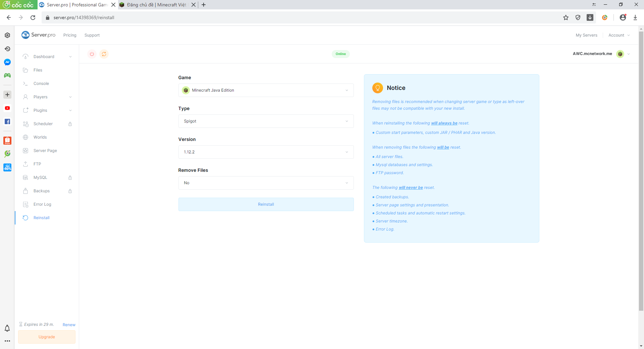Click the Renew link
Image resolution: width=644 pixels, height=349 pixels.
click(69, 325)
